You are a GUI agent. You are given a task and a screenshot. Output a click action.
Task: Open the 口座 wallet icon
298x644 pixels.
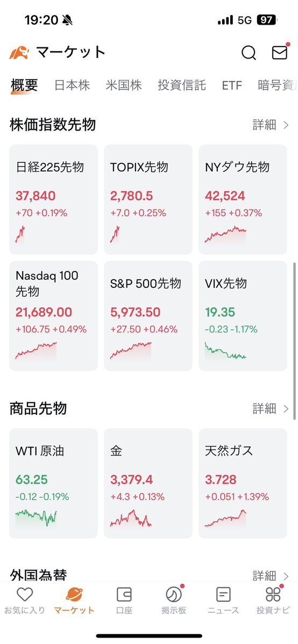point(124,594)
